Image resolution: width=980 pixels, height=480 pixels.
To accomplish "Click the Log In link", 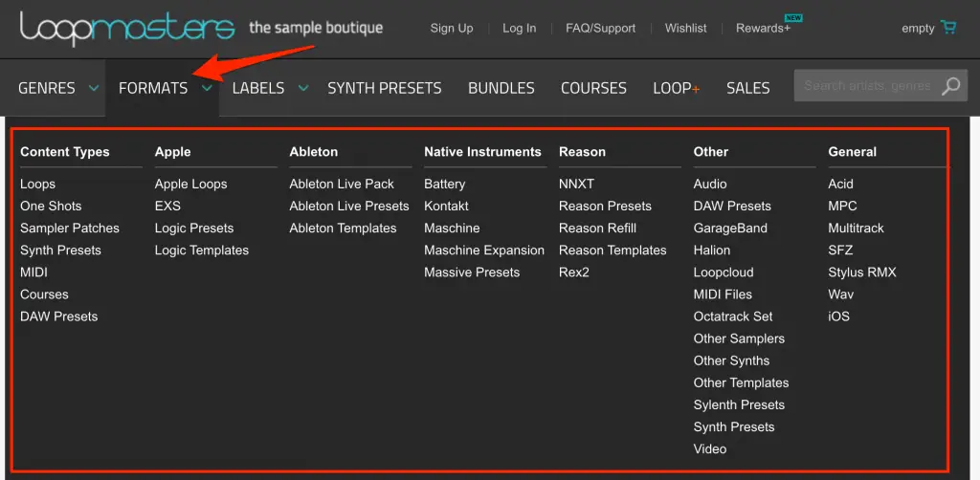I will click(520, 28).
